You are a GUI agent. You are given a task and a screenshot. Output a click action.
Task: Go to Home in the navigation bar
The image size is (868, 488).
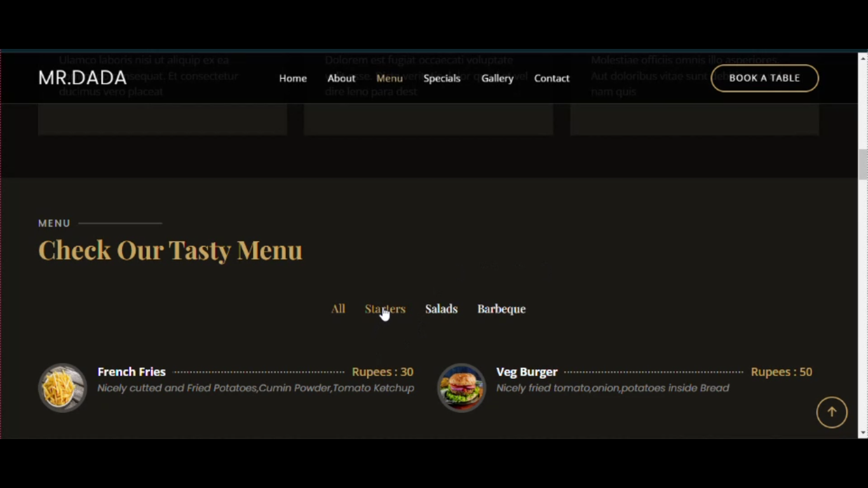pyautogui.click(x=293, y=78)
